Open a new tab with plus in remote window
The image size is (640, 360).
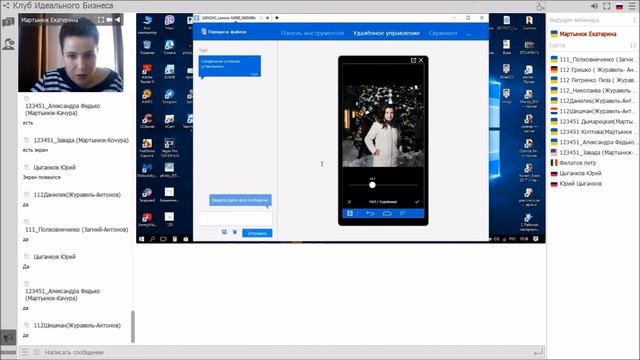[277, 18]
